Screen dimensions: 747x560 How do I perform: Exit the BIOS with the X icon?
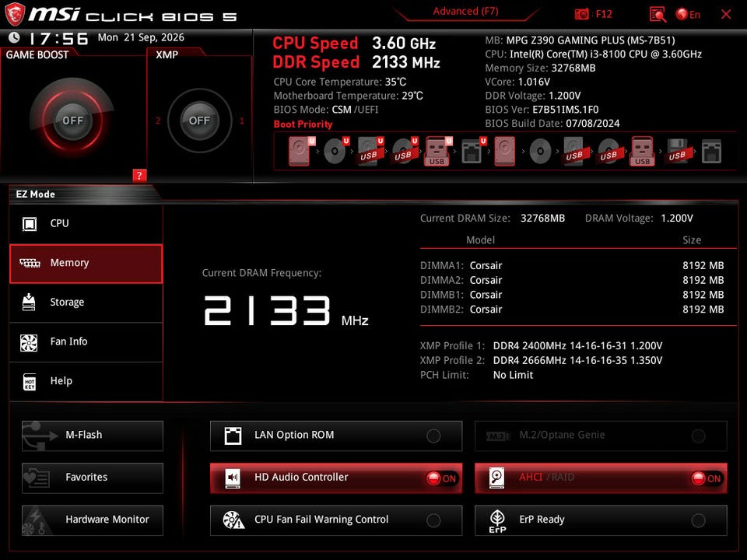coord(726,14)
